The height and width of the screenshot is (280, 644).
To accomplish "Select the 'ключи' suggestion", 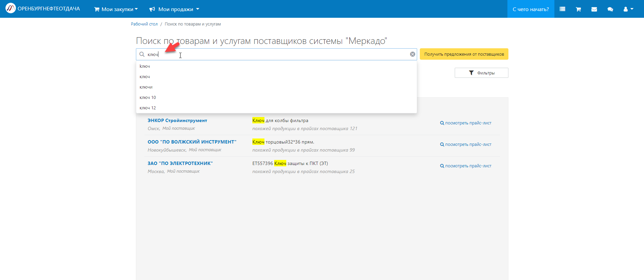I will coord(146,87).
